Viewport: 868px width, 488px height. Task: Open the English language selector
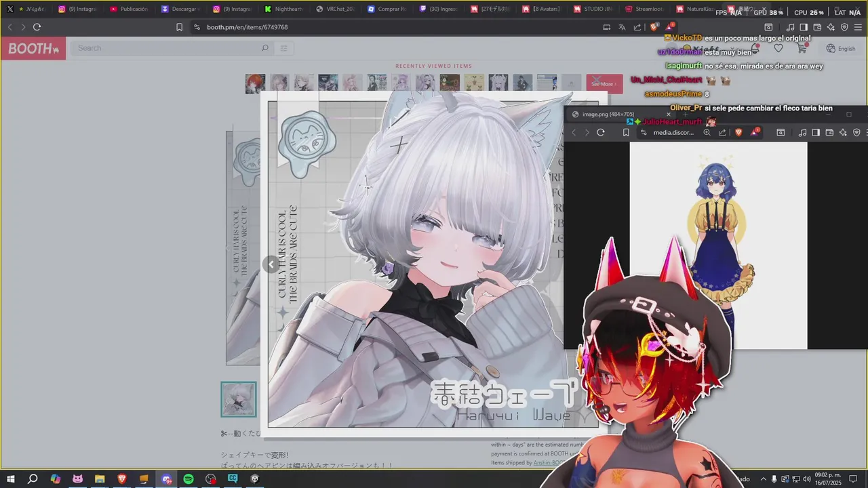pos(841,49)
